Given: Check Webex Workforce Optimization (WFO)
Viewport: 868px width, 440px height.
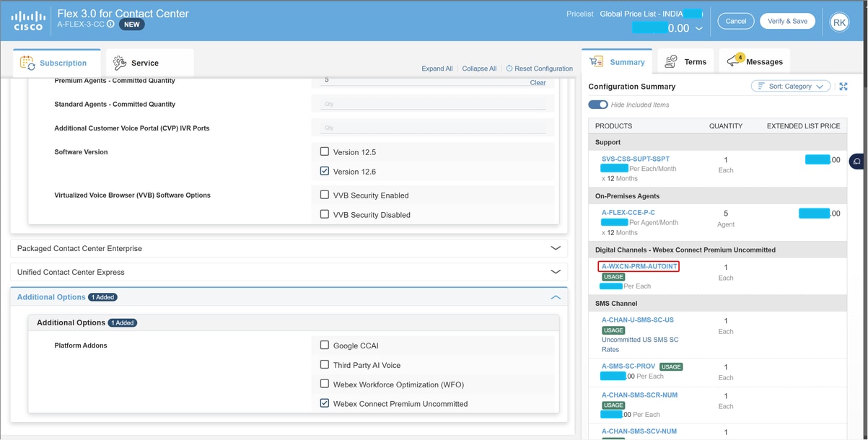Looking at the screenshot, I should [x=325, y=384].
